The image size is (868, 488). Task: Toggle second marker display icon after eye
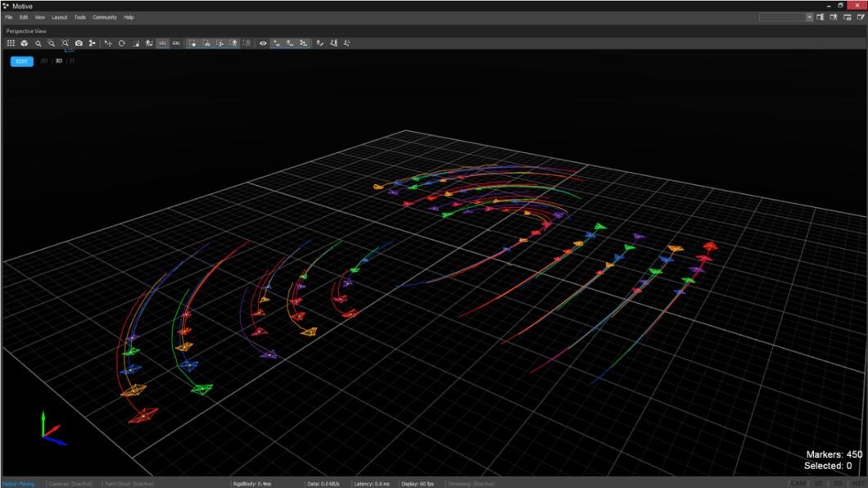(x=290, y=43)
